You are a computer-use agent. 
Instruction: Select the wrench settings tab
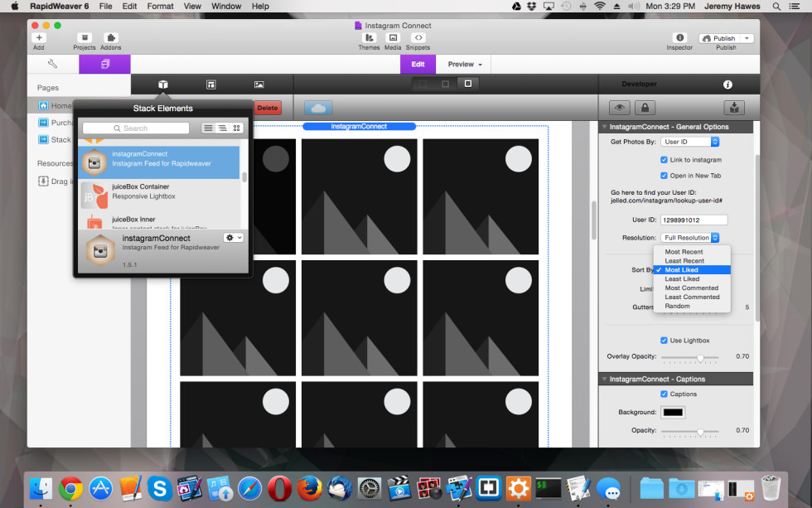point(53,64)
